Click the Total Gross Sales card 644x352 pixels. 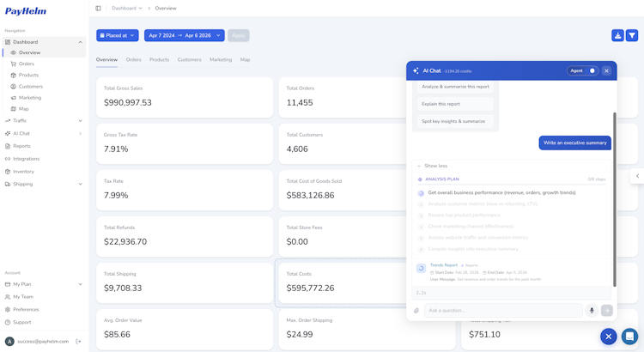pyautogui.click(x=185, y=97)
